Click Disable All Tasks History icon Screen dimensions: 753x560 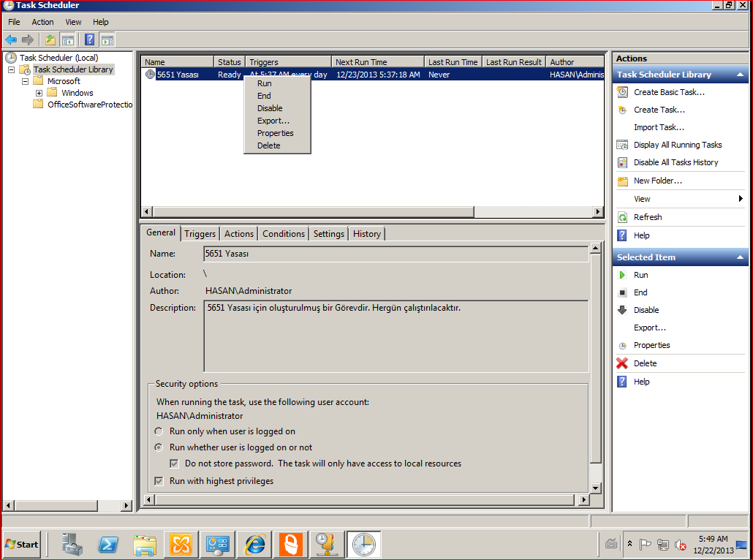[622, 162]
